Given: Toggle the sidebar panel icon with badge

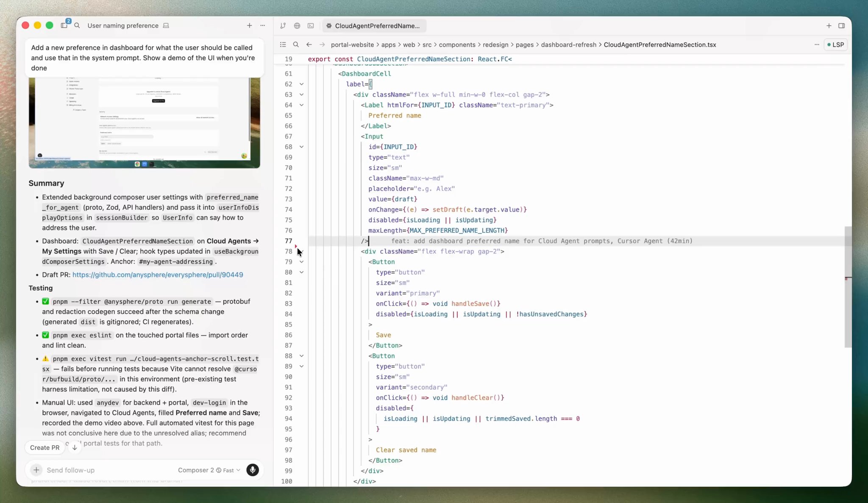Looking at the screenshot, I should pos(64,25).
